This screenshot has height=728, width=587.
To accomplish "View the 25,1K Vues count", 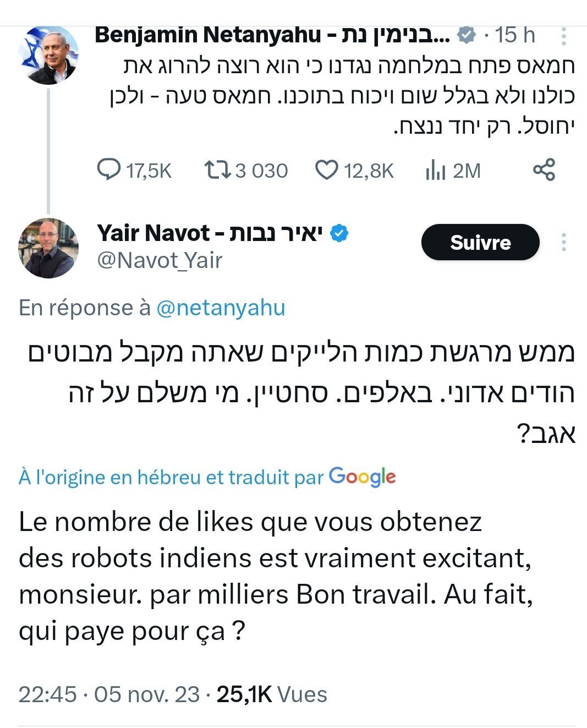I will pyautogui.click(x=272, y=694).
